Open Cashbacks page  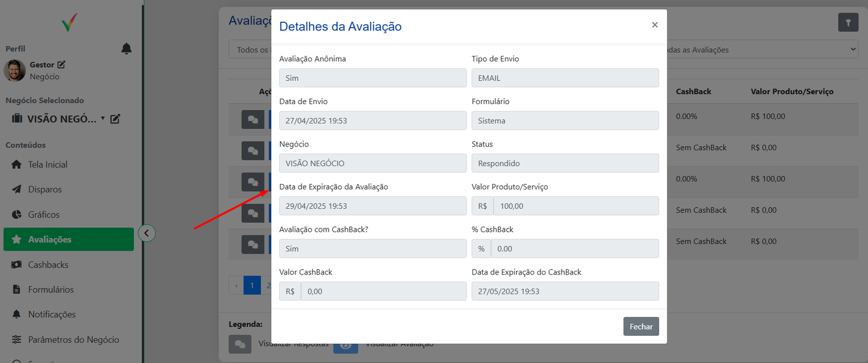pos(48,265)
